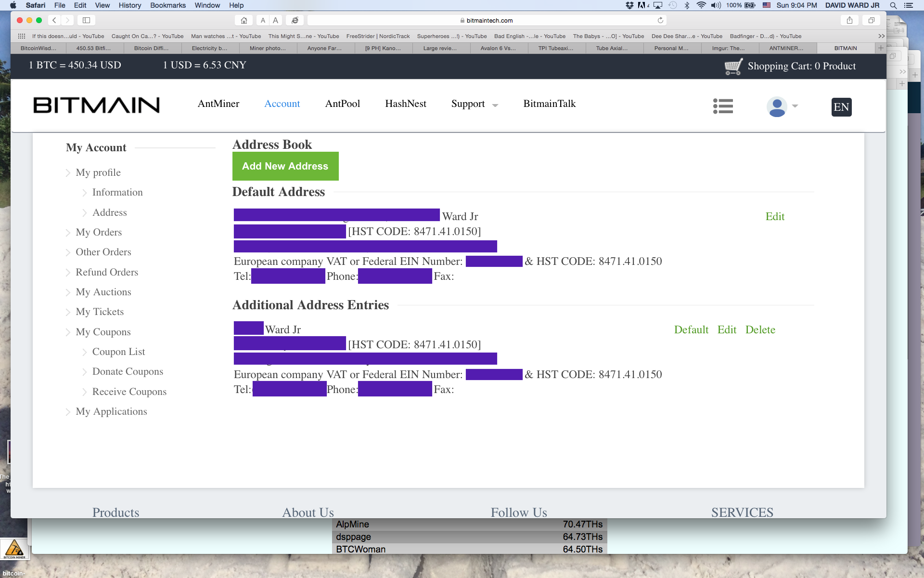Show all tabs overview icon
This screenshot has height=578, width=924.
tap(871, 20)
